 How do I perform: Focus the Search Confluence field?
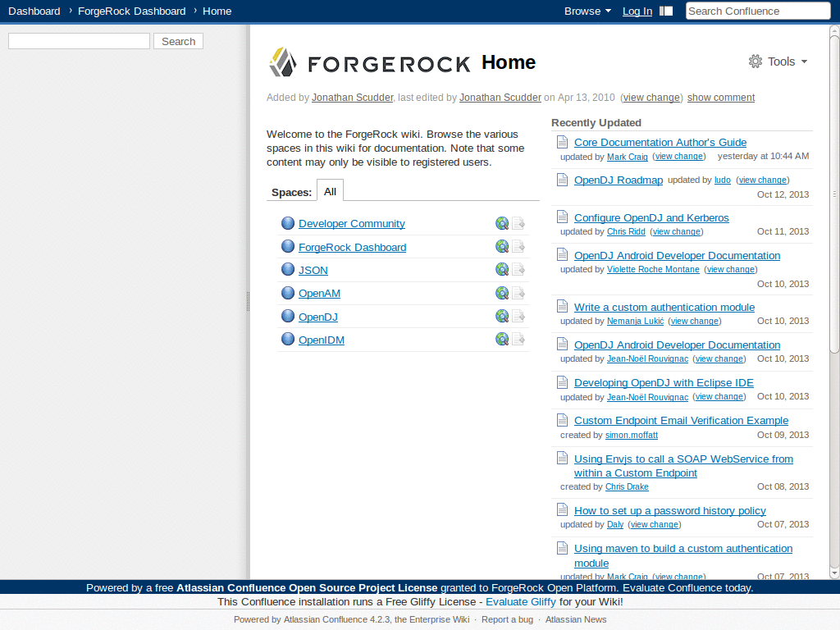click(758, 11)
